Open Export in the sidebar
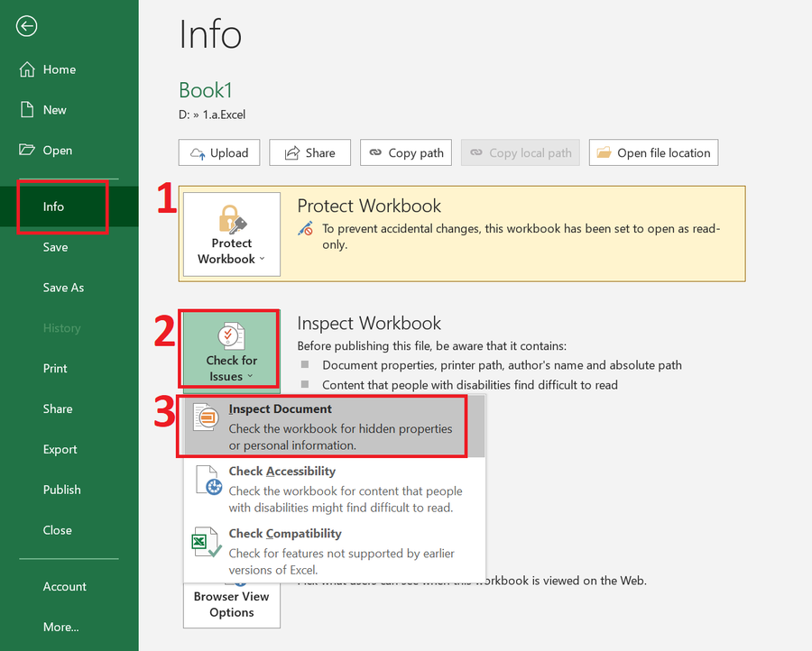The image size is (812, 651). coord(69,449)
